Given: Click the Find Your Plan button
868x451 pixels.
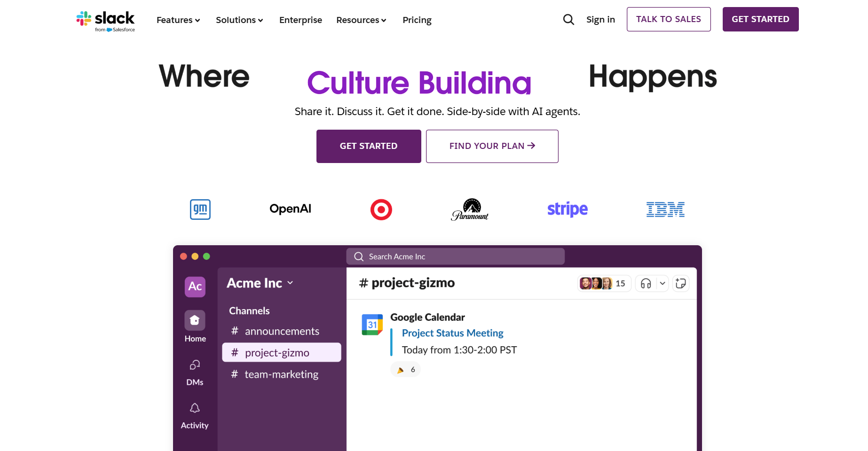Looking at the screenshot, I should [492, 146].
